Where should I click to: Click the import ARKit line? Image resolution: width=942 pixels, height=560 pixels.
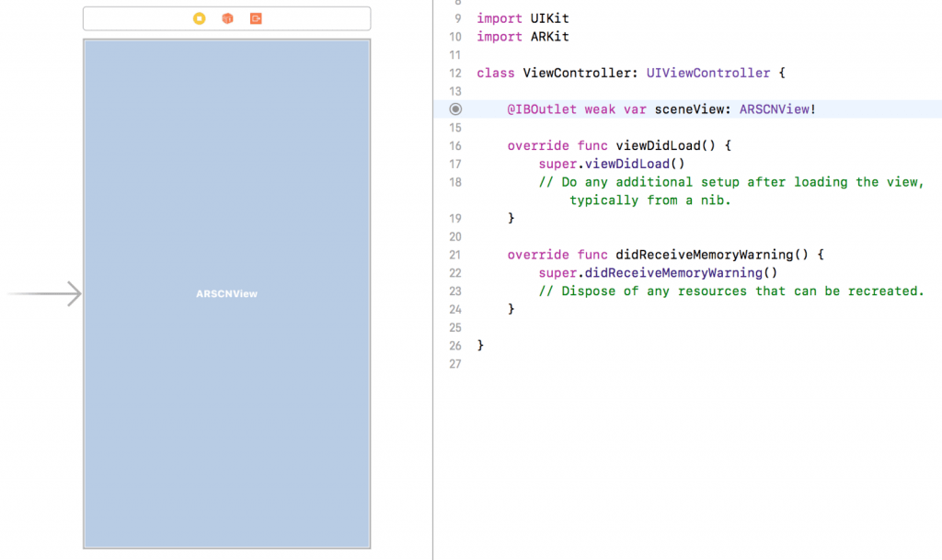coord(523,37)
